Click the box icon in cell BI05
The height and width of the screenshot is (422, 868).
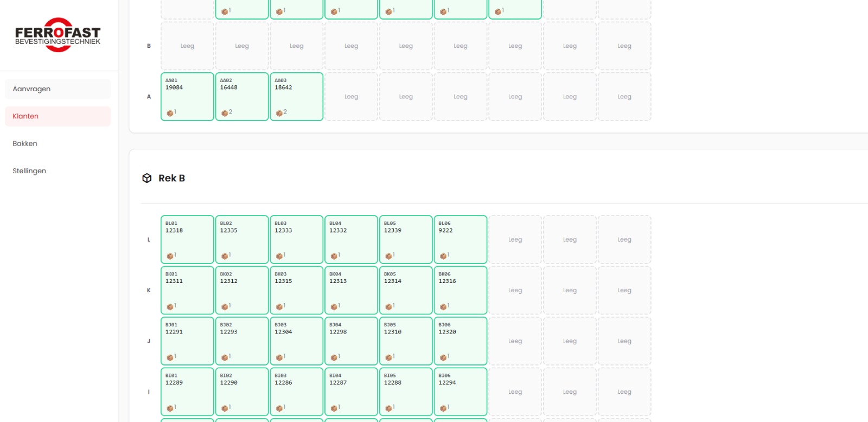(388, 408)
